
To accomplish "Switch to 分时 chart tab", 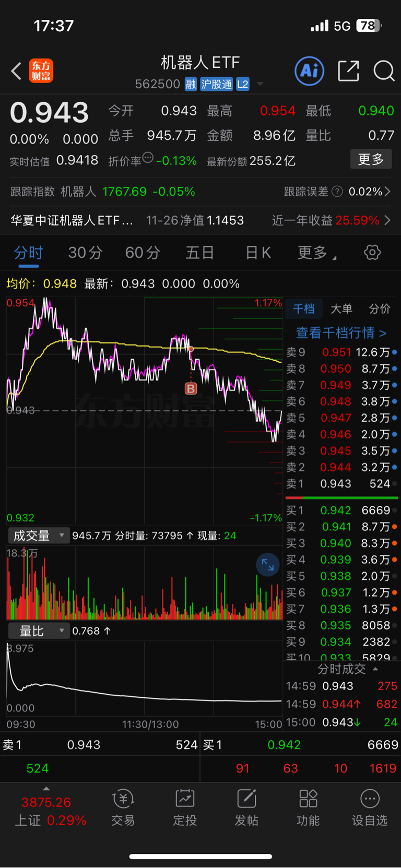I will point(28,253).
